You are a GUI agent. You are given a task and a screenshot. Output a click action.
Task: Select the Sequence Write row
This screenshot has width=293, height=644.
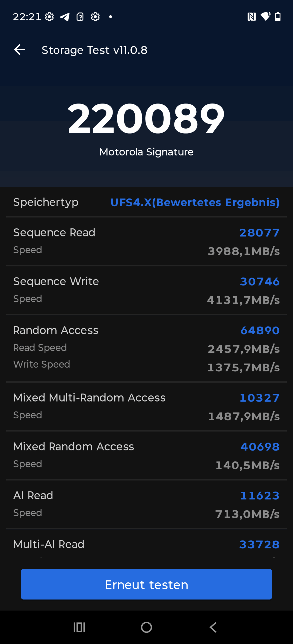pyautogui.click(x=146, y=290)
